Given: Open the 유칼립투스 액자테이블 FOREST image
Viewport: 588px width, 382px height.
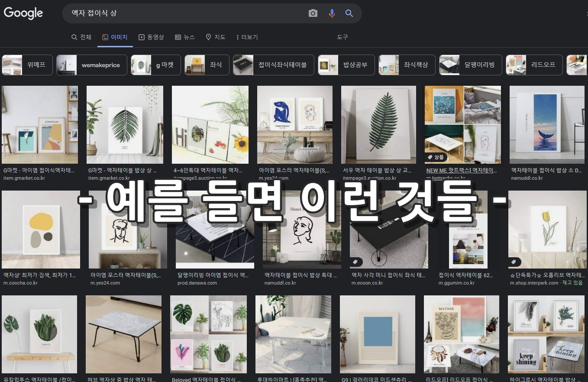Looking at the screenshot, I should (x=39, y=334).
